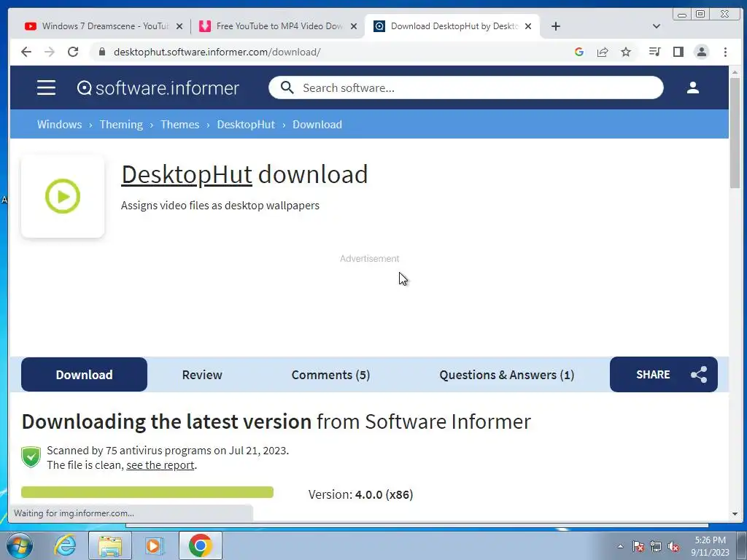The height and width of the screenshot is (560, 747).
Task: Click the browser forward arrow
Action: click(x=50, y=52)
